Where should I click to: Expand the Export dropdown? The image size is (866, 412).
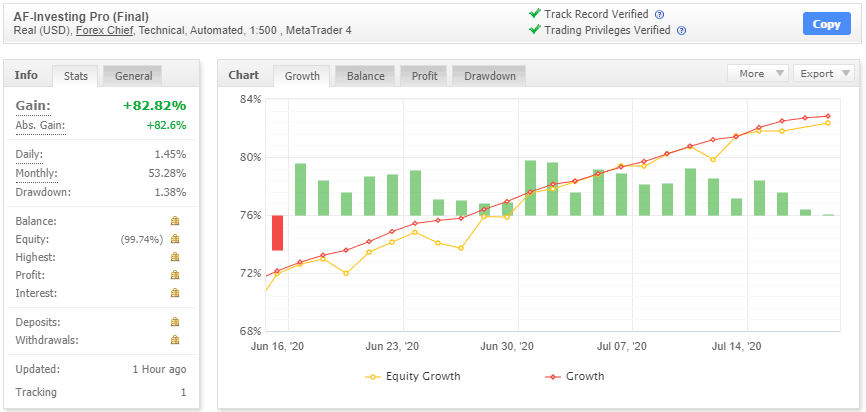click(823, 73)
